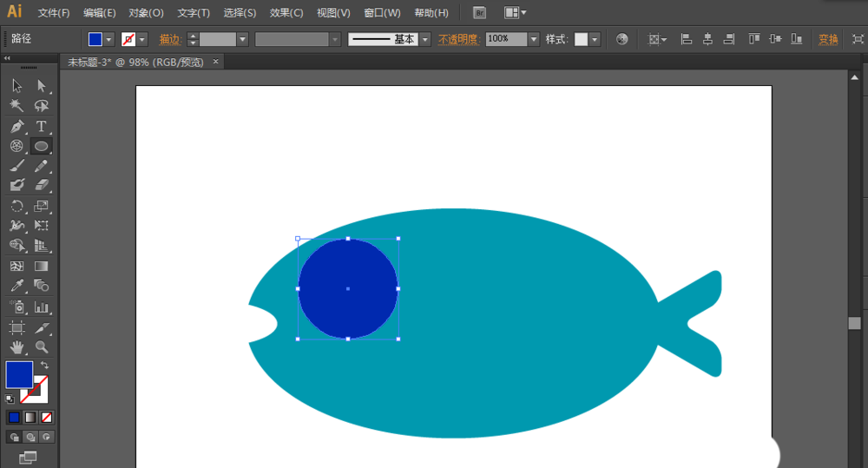Select the Lasso tool
Viewport: 868px width, 468px height.
42,106
